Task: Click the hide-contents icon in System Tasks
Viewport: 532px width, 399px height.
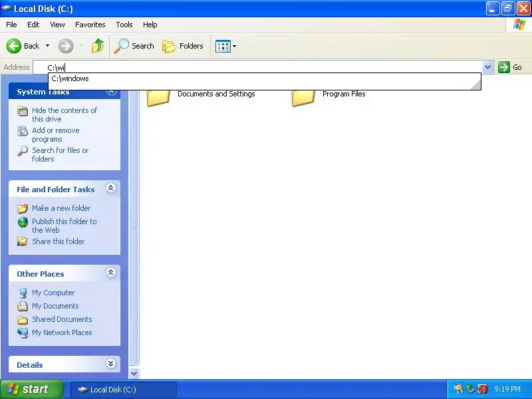Action: coord(23,111)
